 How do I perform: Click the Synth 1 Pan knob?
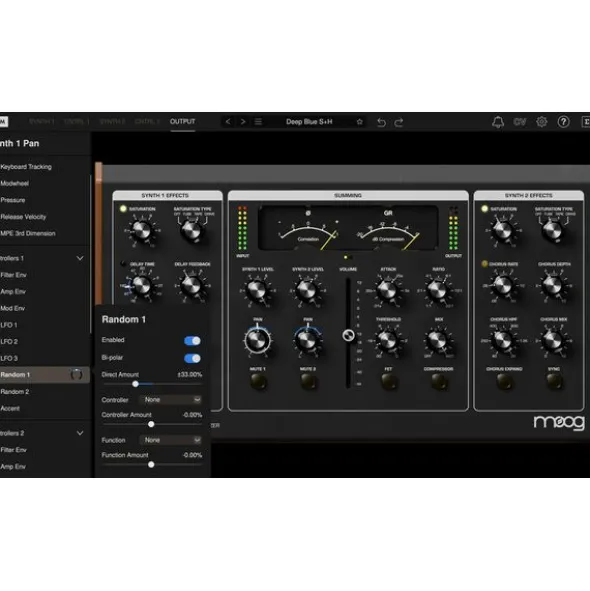[257, 340]
